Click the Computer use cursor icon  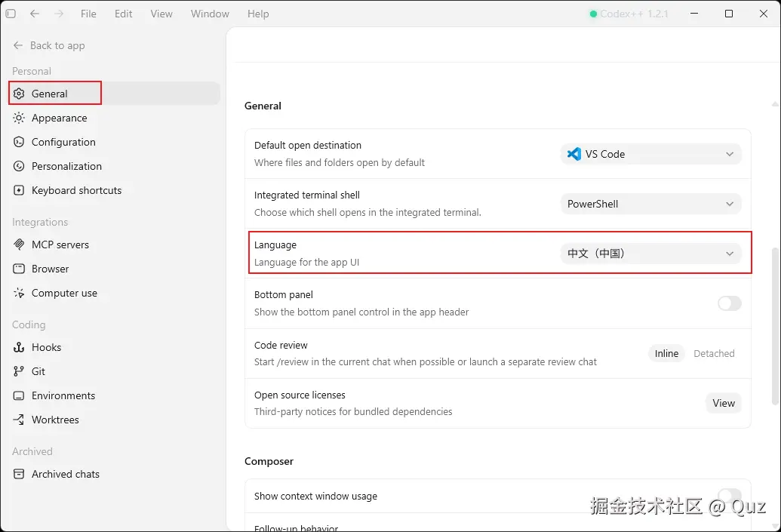point(19,293)
